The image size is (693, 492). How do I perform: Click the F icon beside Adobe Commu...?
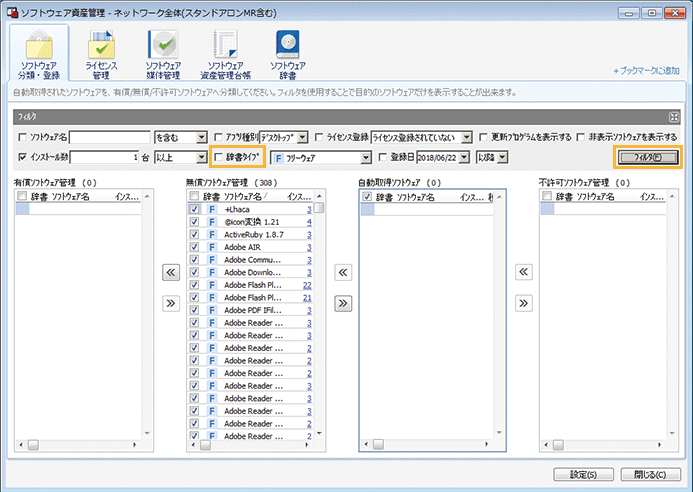click(212, 259)
